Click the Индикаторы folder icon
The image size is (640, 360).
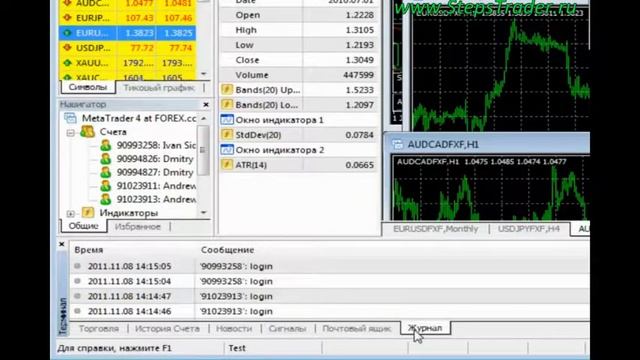pos(88,213)
